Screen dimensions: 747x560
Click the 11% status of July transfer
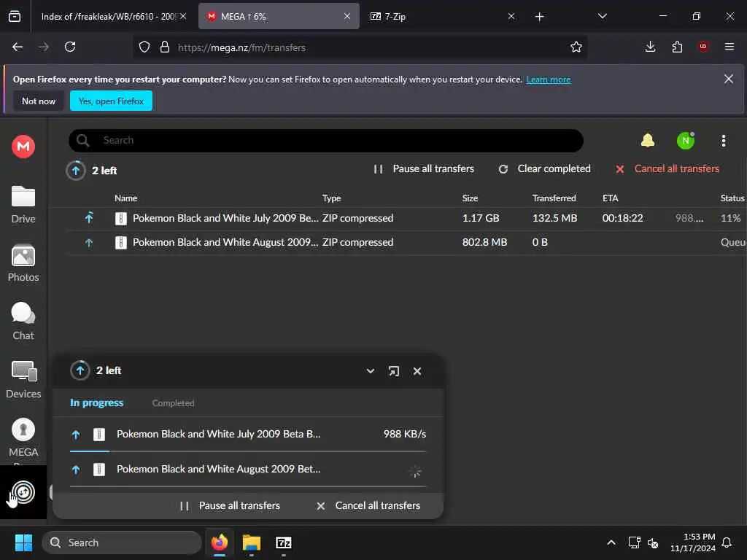[730, 219]
